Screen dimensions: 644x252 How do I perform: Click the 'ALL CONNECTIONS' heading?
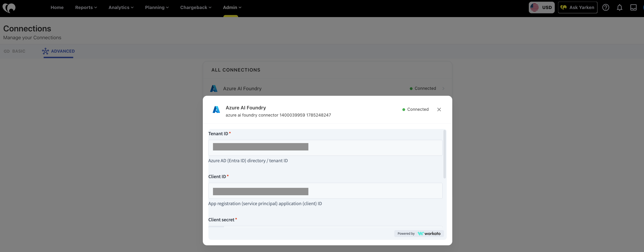pos(236,70)
